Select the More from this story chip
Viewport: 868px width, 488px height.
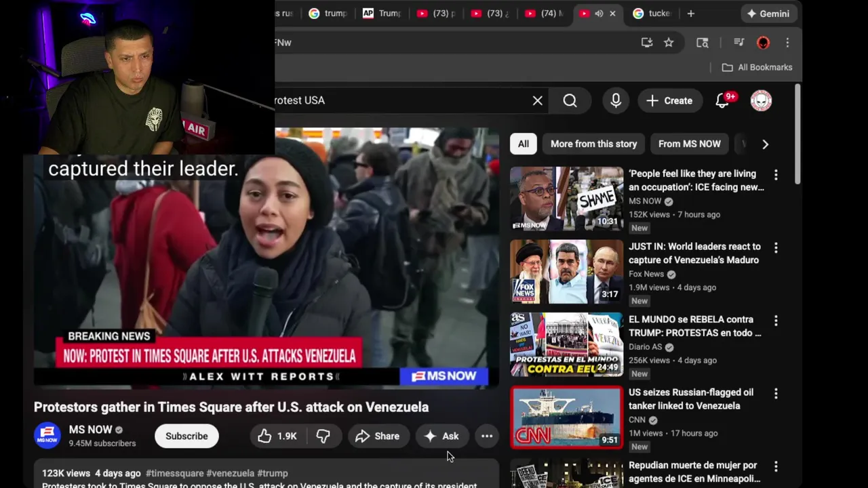point(593,144)
